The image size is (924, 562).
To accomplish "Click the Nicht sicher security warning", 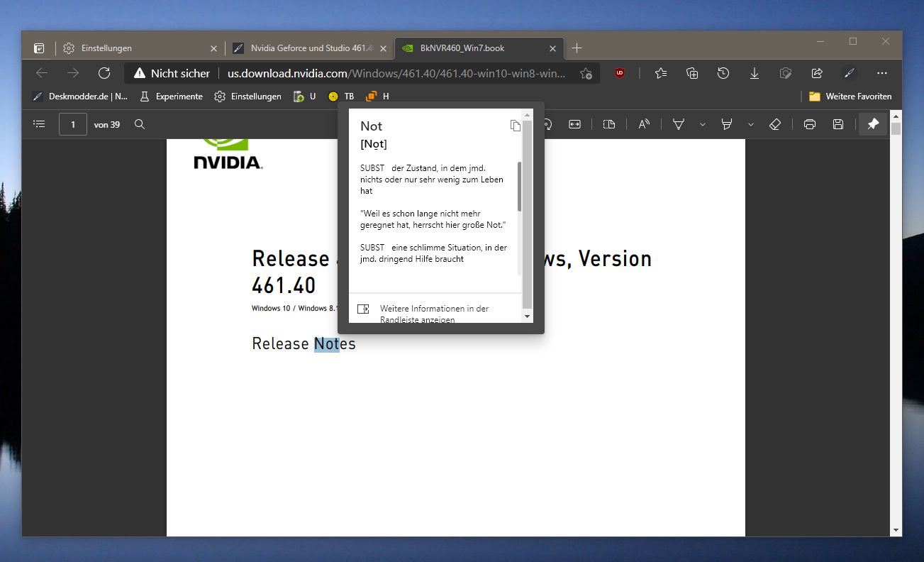I will click(x=172, y=73).
